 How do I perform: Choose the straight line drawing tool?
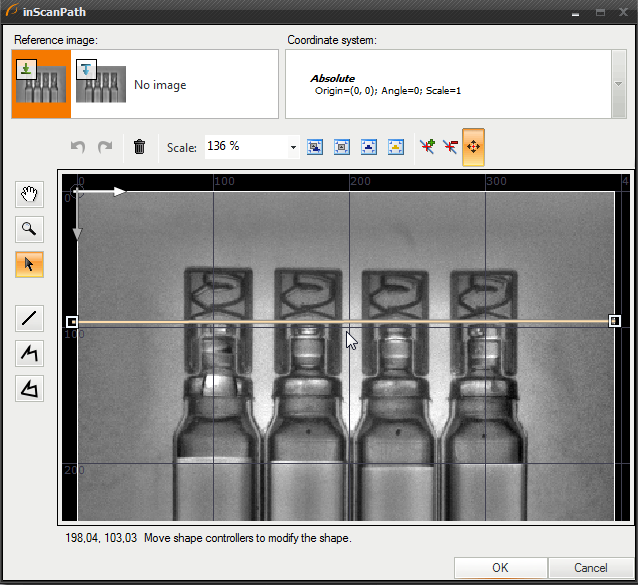(x=29, y=318)
